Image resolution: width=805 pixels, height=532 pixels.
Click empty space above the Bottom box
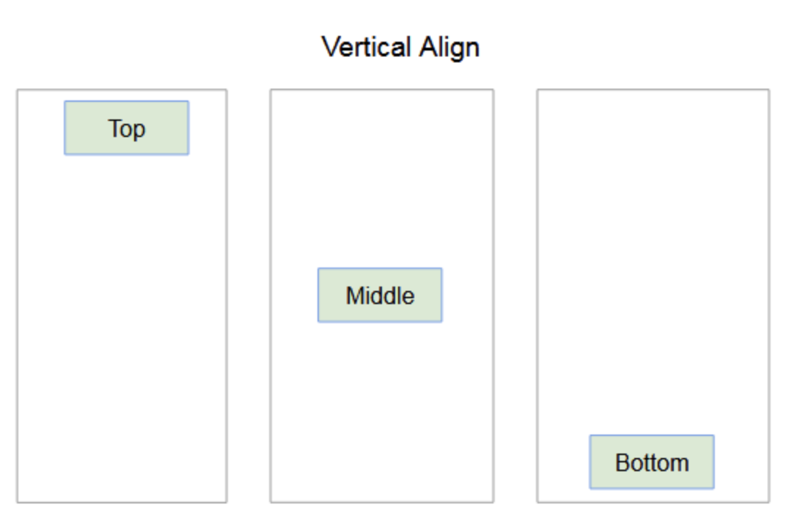coord(651,293)
